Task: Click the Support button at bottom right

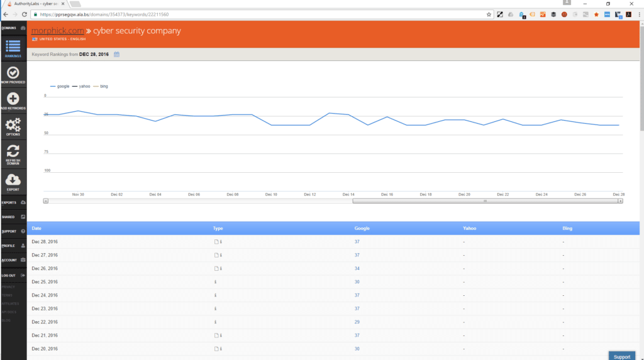Action: [621, 356]
